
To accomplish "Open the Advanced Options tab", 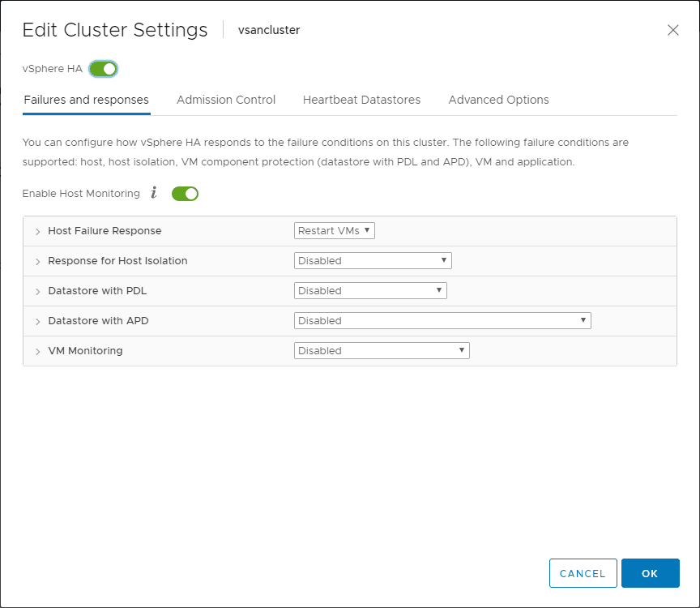I will [498, 100].
